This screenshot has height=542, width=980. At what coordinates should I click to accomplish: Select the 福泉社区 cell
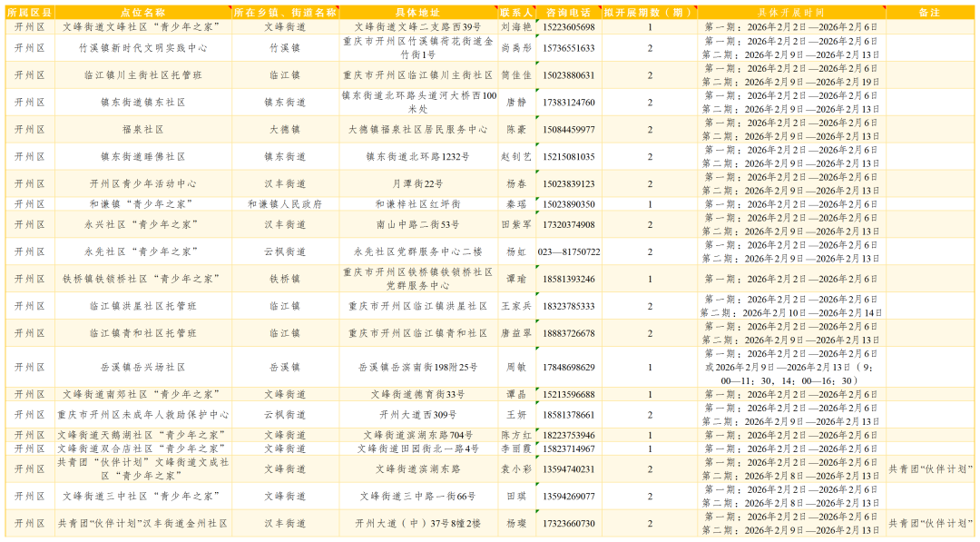click(143, 130)
